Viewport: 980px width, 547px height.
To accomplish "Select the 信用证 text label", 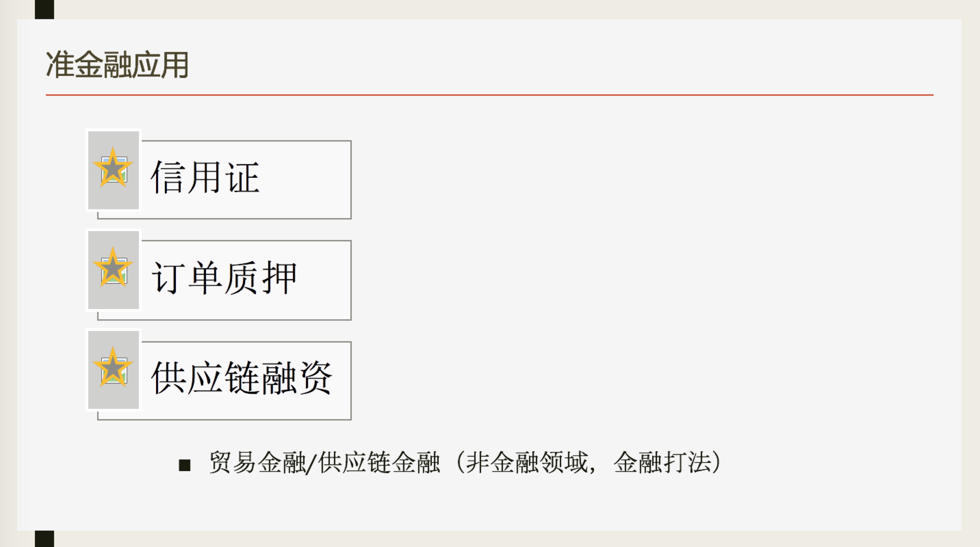I will click(x=205, y=177).
